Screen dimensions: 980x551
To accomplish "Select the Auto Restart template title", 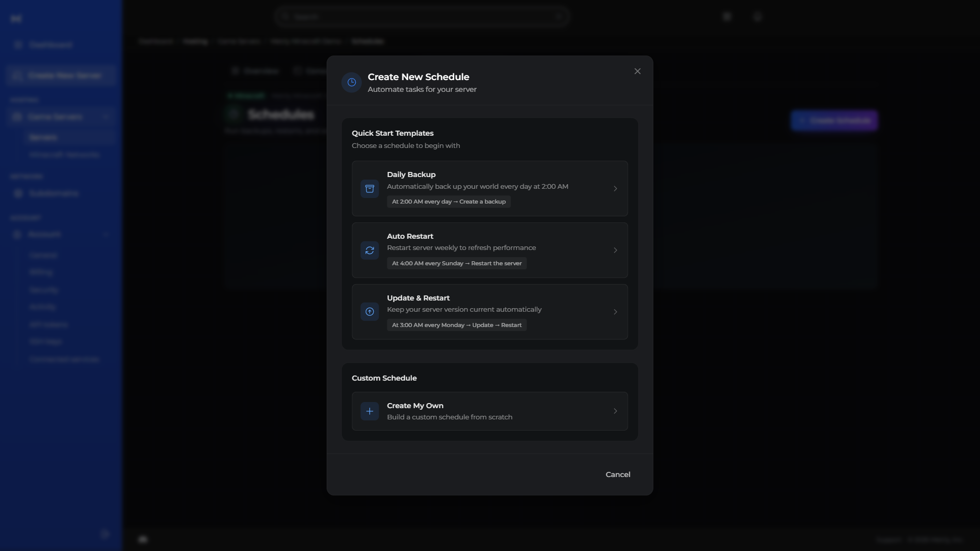I will point(410,236).
